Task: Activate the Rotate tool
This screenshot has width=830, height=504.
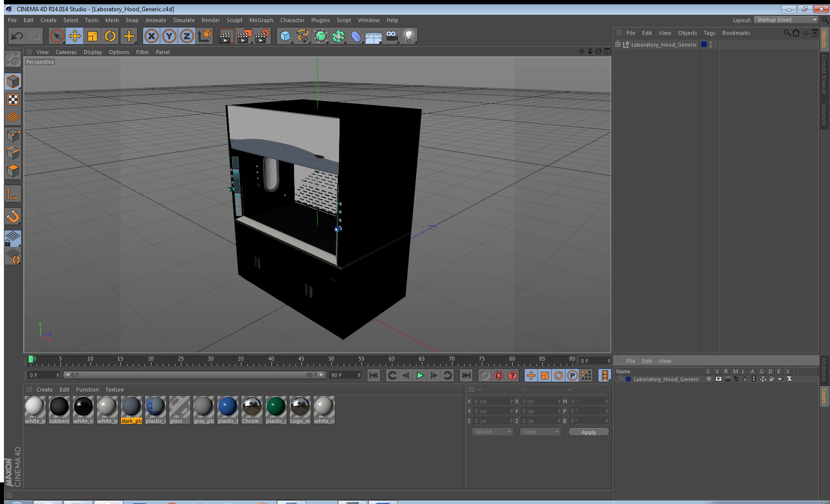Action: [110, 36]
